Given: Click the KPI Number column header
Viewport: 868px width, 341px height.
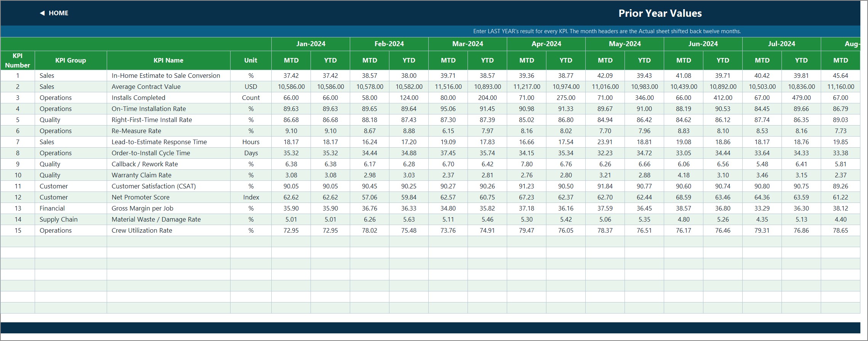Looking at the screenshot, I should pos(18,60).
